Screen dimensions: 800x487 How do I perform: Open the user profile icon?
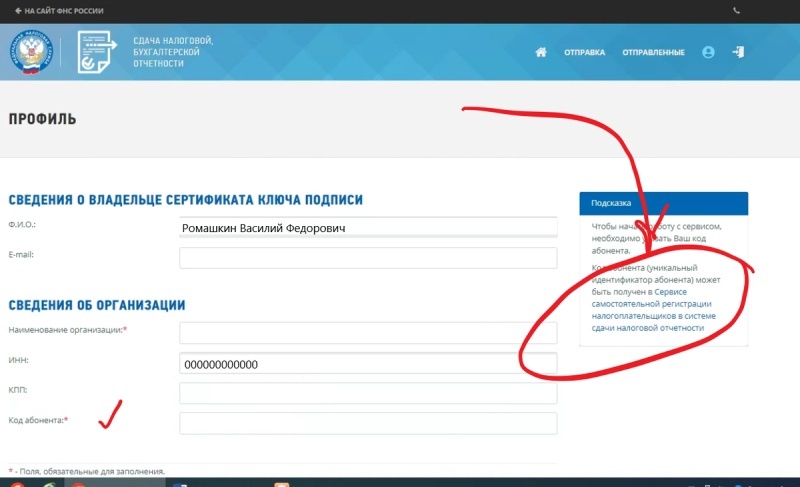point(708,52)
